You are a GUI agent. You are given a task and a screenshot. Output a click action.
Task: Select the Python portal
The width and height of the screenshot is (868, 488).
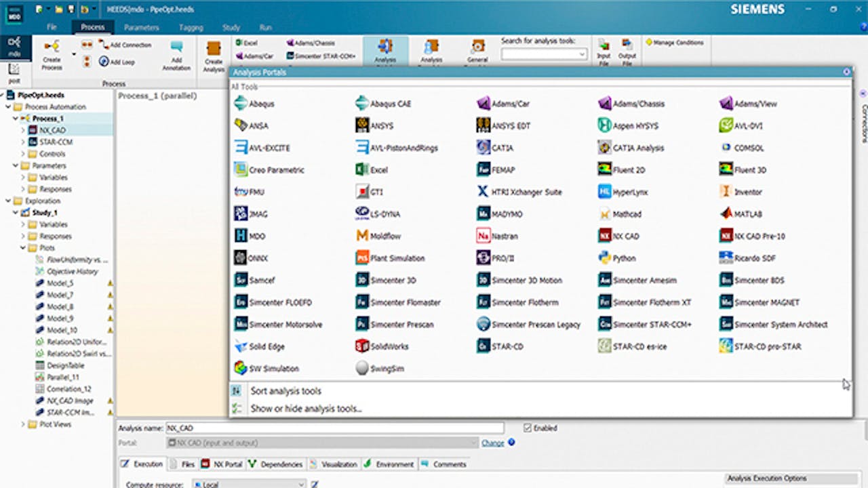[616, 258]
